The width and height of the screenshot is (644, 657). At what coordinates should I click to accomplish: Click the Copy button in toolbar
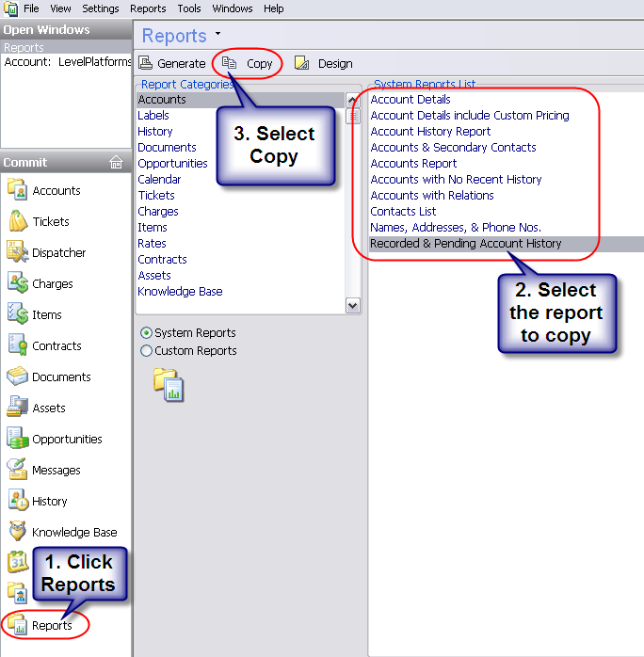(x=249, y=63)
